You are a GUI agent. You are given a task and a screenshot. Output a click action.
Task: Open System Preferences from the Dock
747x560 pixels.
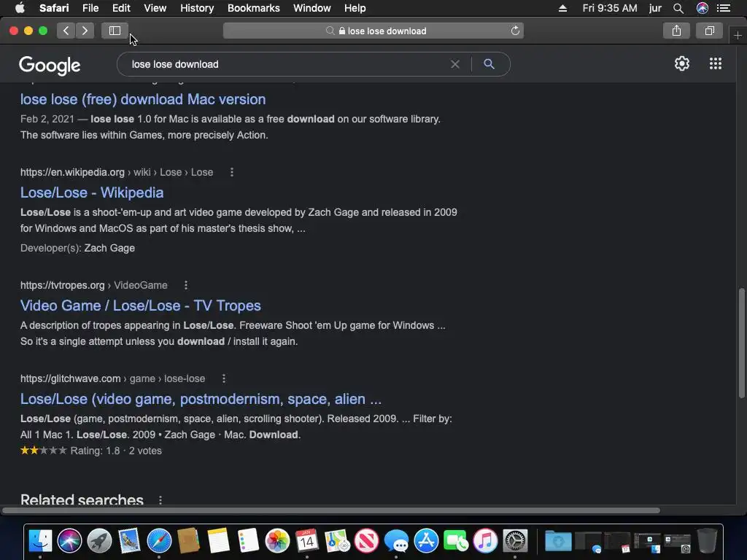515,541
